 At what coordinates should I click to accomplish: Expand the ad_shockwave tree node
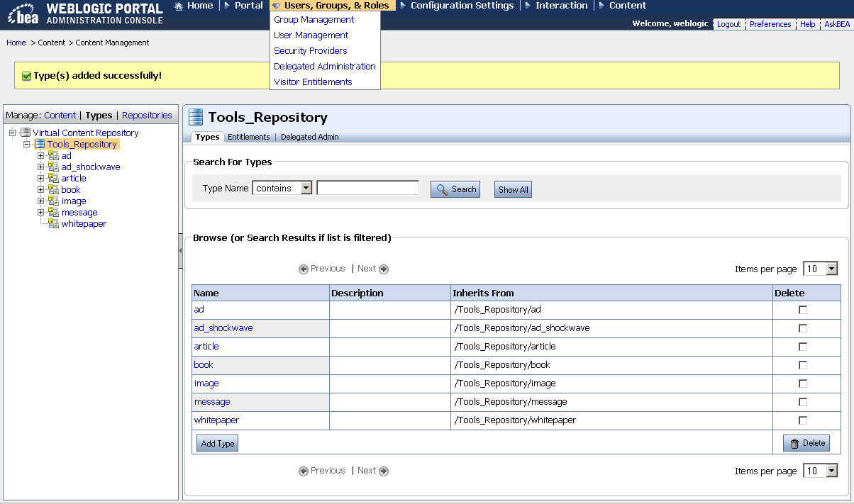[x=41, y=167]
